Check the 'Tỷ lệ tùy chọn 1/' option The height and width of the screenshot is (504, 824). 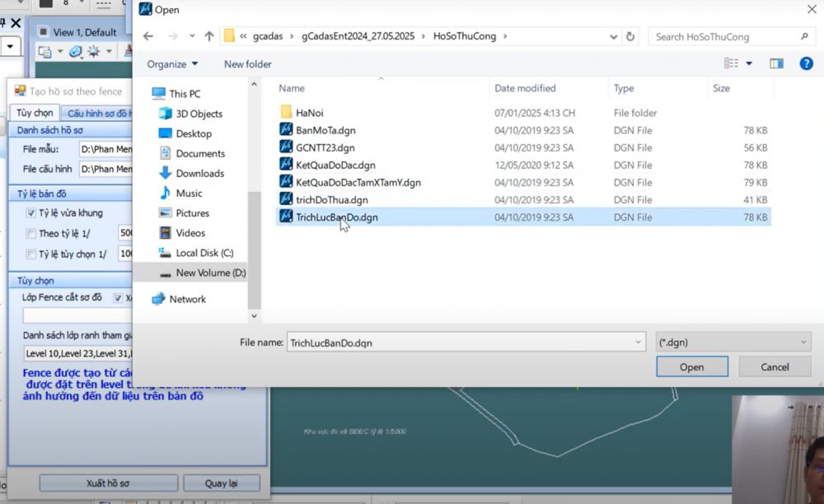(x=30, y=254)
